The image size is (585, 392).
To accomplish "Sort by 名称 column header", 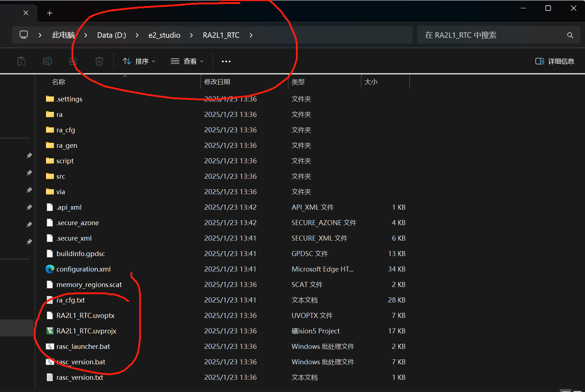I will [x=59, y=82].
